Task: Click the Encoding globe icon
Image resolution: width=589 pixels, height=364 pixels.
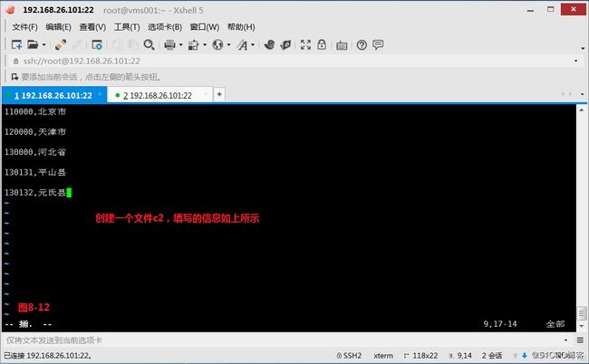Action: (x=217, y=44)
